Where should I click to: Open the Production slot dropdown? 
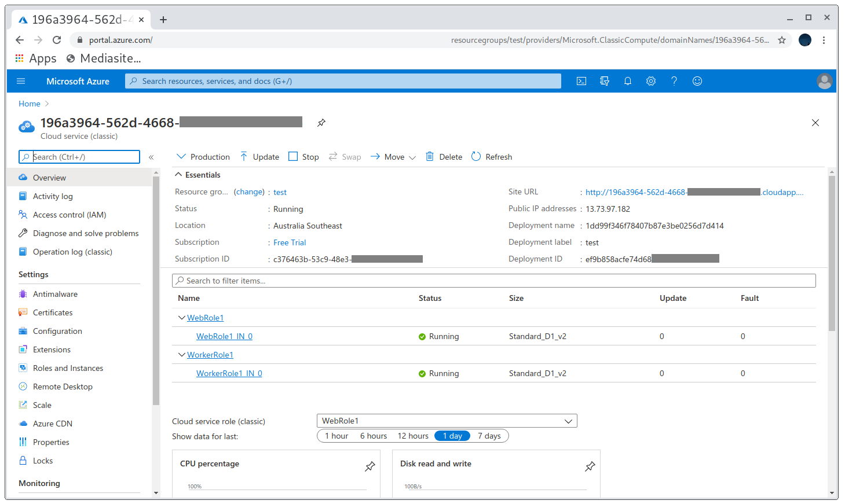pyautogui.click(x=203, y=157)
